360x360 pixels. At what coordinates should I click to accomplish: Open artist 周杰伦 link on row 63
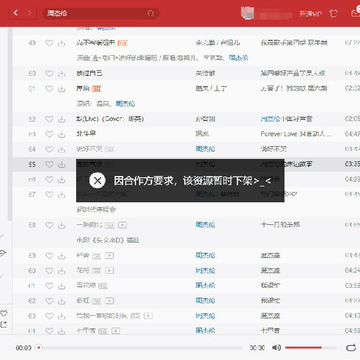pos(205,316)
